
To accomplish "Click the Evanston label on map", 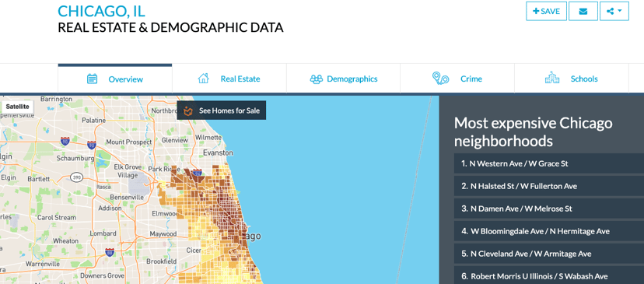I will 218,153.
